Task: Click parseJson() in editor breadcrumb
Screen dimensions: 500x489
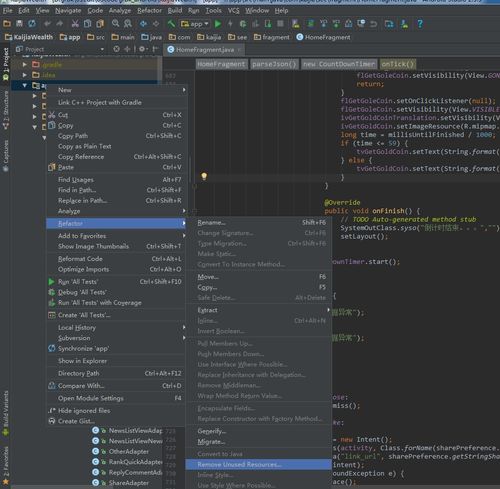Action: (274, 64)
